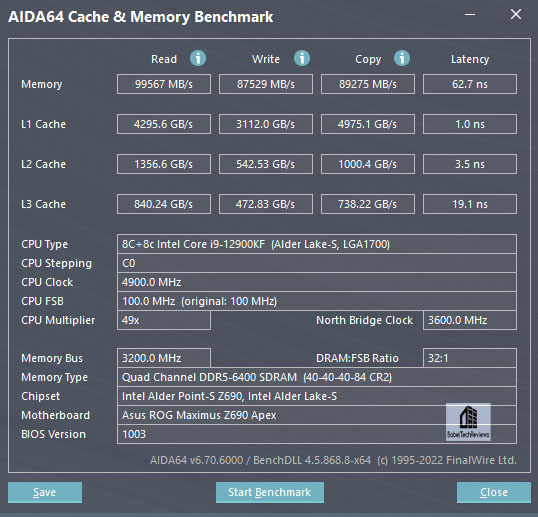Viewport: 538px width, 517px height.
Task: Close the window with the X icon
Action: tap(516, 14)
